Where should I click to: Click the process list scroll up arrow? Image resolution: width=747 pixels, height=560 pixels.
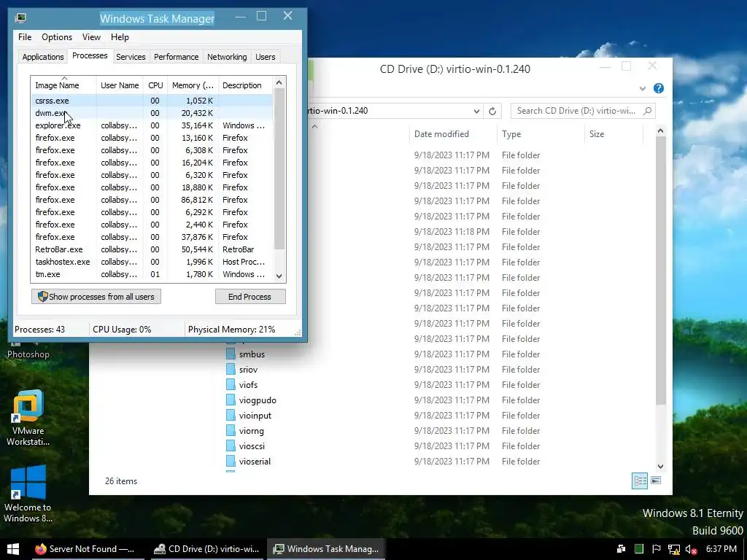(279, 83)
